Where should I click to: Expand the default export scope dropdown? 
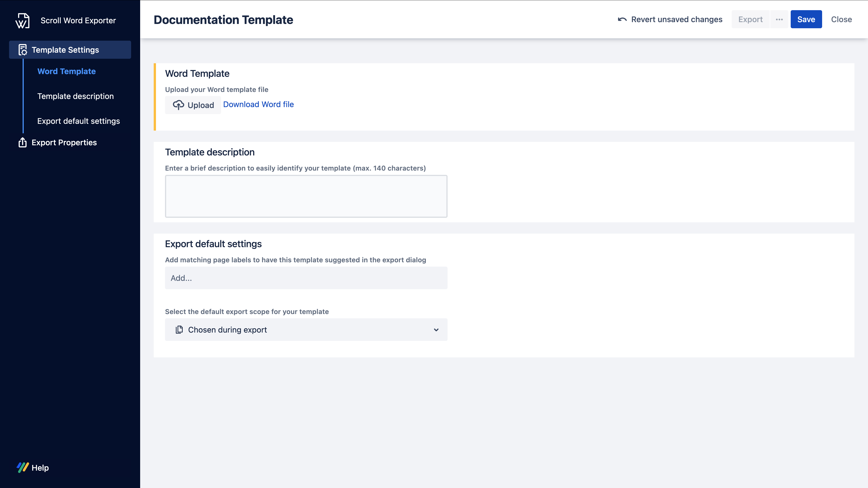coord(436,330)
